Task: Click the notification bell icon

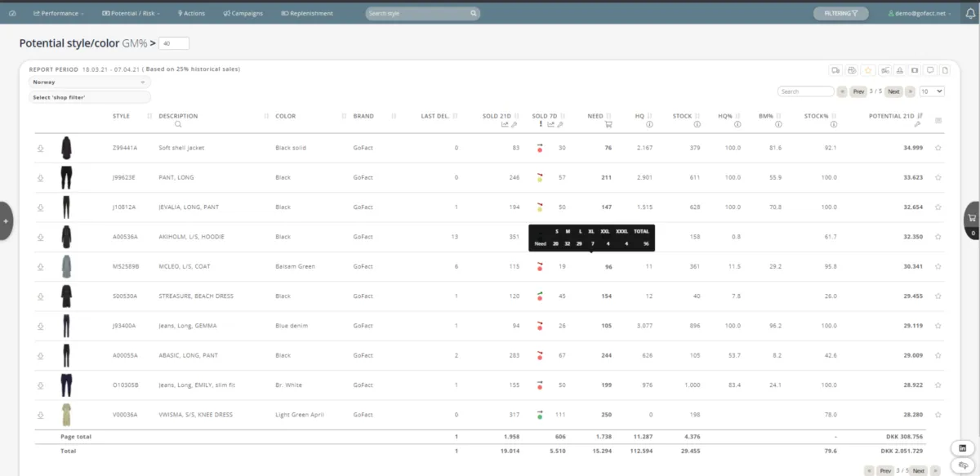Action: tap(969, 13)
